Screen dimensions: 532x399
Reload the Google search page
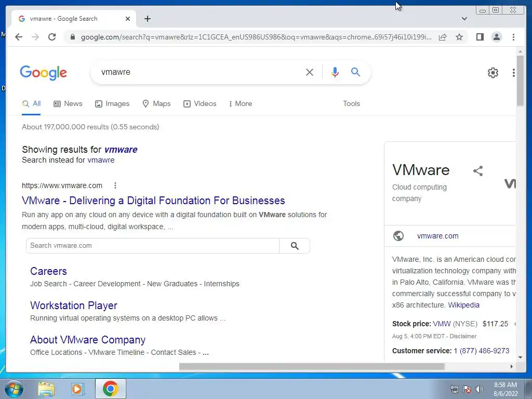tap(52, 37)
